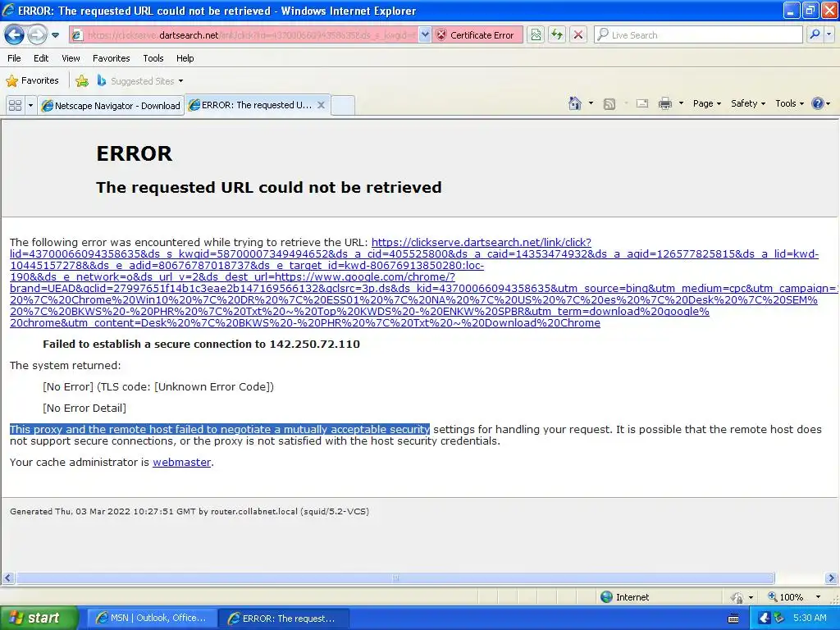Image resolution: width=840 pixels, height=630 pixels.
Task: Click the 5:30 AM clock
Action: [810, 618]
